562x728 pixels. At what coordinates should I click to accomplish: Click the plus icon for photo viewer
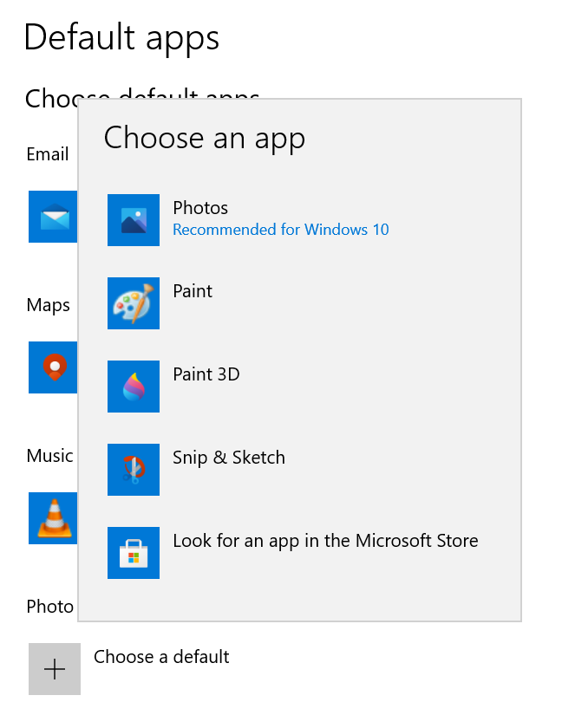click(x=55, y=669)
